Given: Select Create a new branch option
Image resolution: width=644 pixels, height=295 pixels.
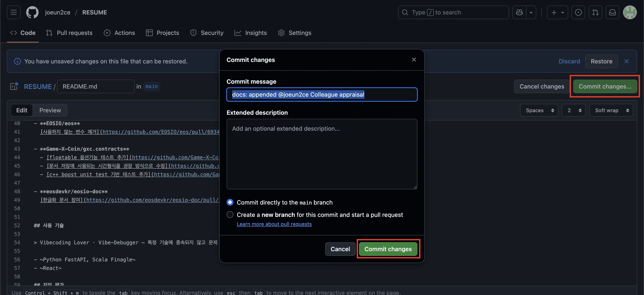Looking at the screenshot, I should (230, 215).
